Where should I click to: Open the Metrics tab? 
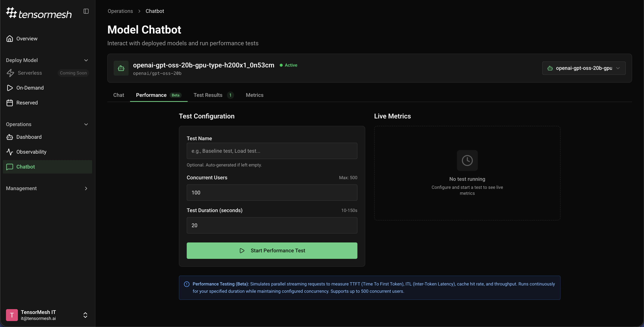[255, 95]
